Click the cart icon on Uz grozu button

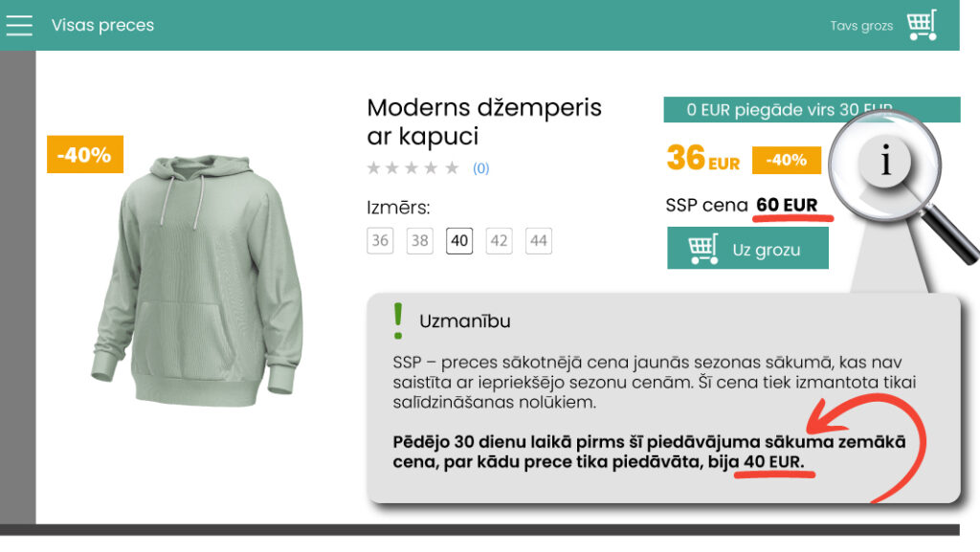pos(703,249)
